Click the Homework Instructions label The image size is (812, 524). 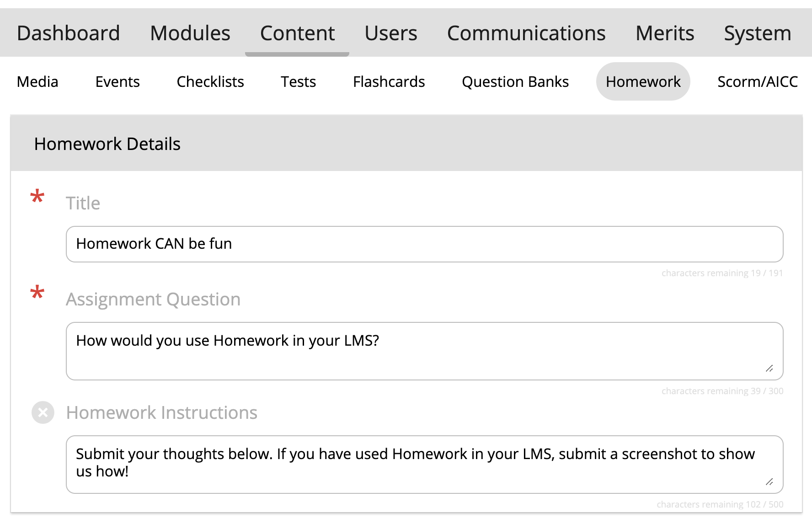[162, 412]
